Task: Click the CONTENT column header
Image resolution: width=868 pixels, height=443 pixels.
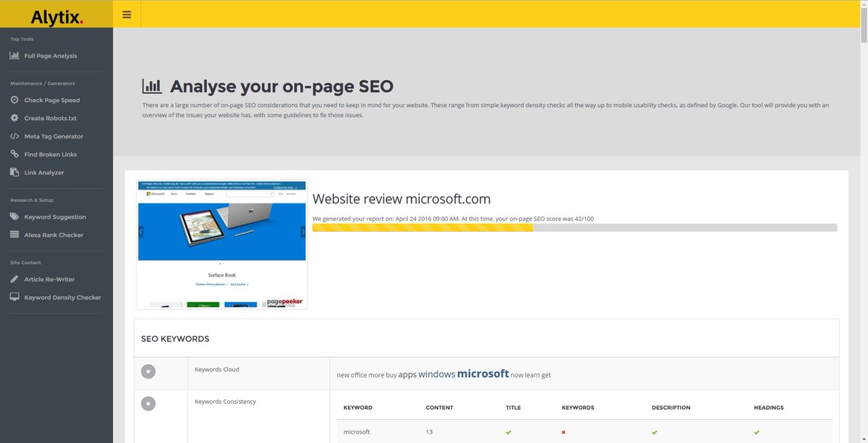Action: click(x=440, y=408)
